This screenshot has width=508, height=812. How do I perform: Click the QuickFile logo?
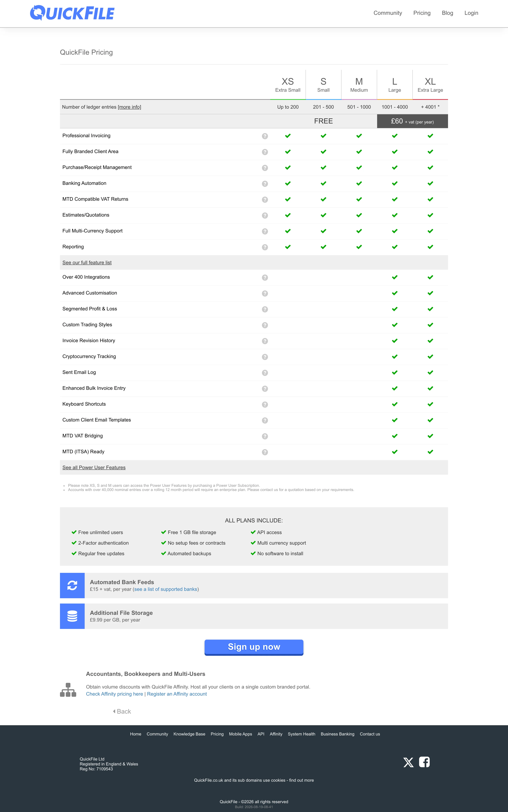72,13
